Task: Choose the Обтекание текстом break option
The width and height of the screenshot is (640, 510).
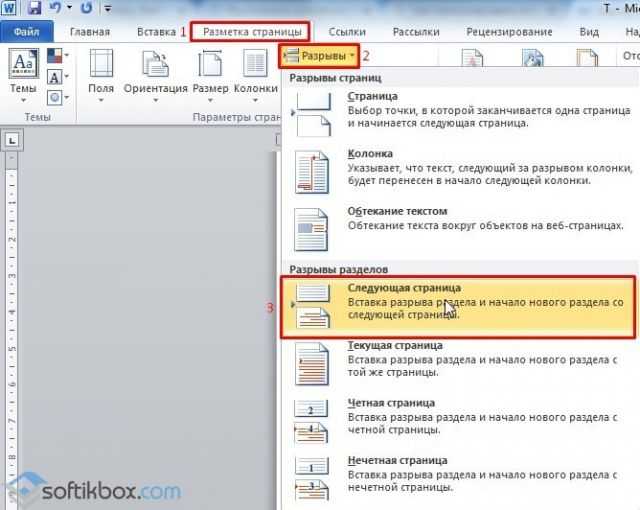Action: click(x=460, y=228)
